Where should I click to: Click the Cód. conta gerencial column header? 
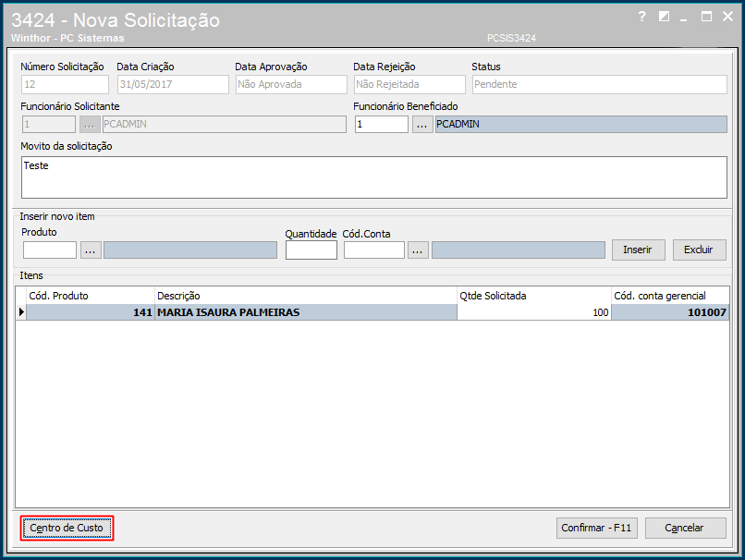coord(670,296)
